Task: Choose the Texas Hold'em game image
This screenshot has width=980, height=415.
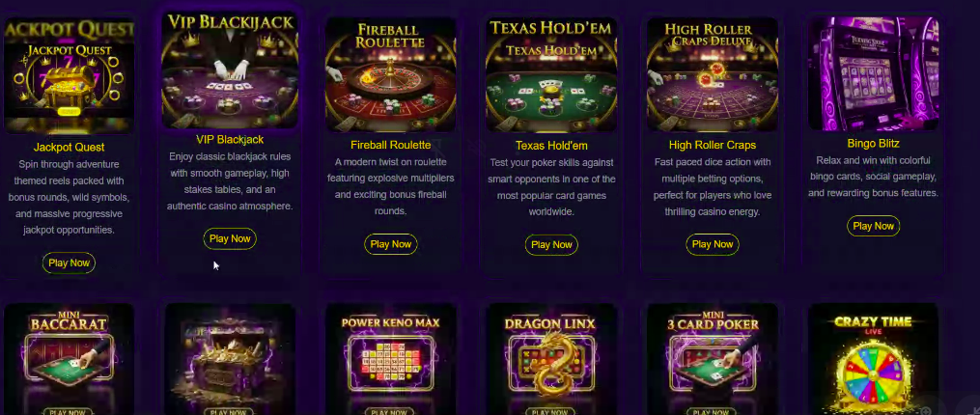Action: coord(551,74)
